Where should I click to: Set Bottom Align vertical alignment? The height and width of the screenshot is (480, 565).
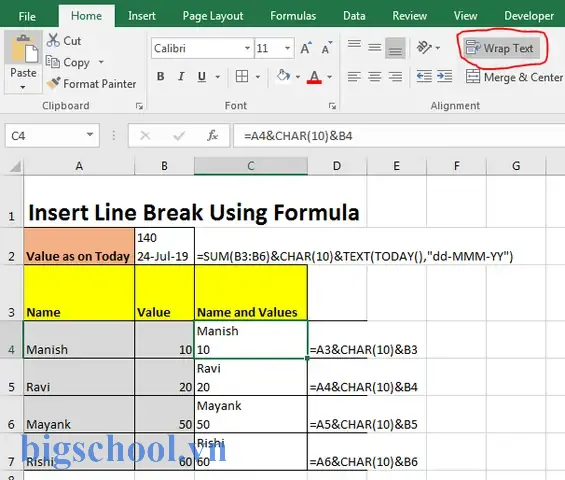(x=395, y=48)
